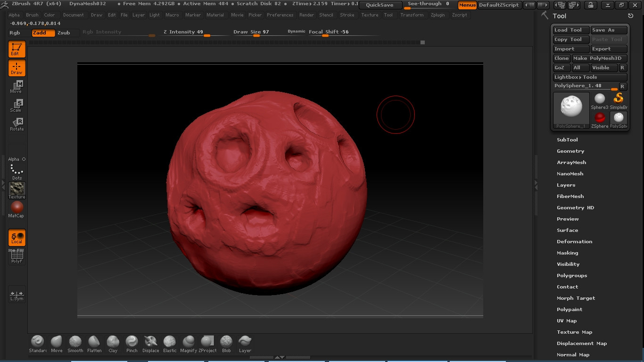
Task: Toggle Zadd mode
Action: (x=43, y=33)
